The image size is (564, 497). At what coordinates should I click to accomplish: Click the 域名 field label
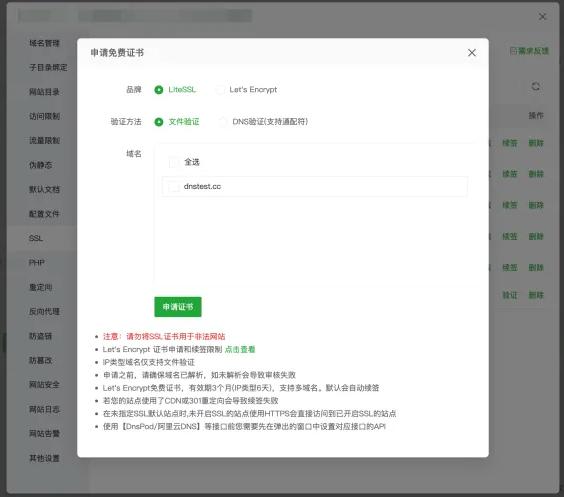click(133, 154)
